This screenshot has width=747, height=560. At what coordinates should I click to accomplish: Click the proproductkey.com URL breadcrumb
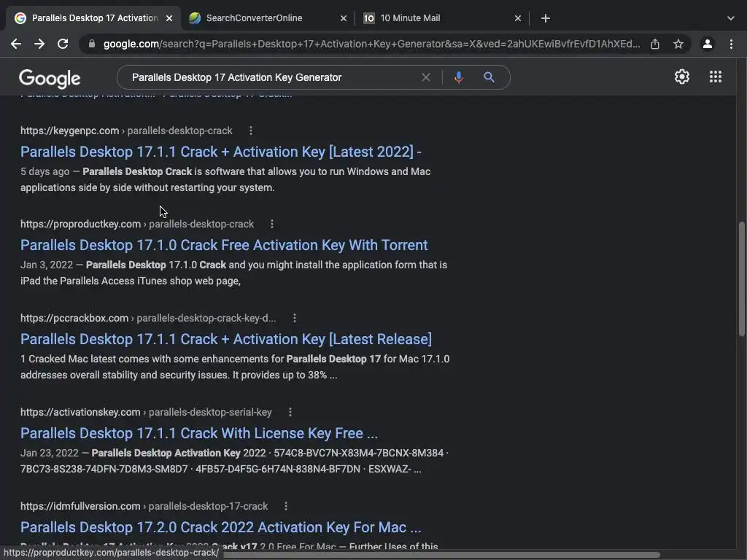coord(137,224)
